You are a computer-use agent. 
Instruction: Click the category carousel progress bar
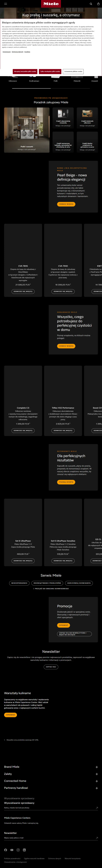click(51, 88)
